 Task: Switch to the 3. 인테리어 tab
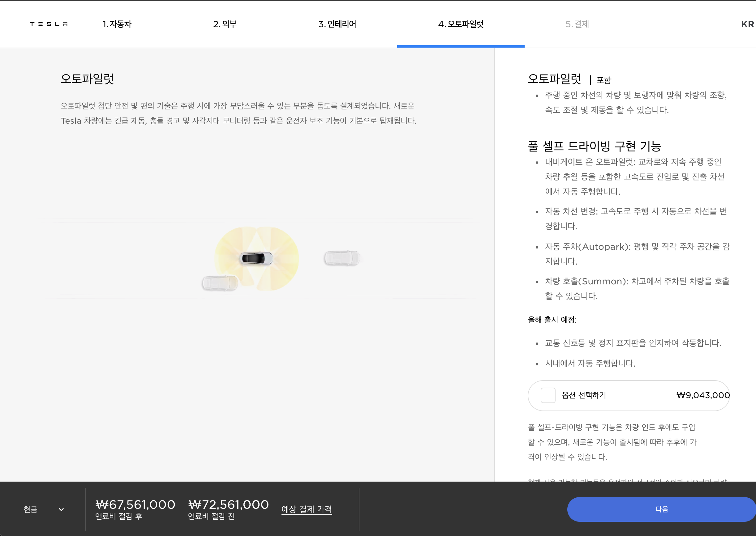[x=337, y=24]
